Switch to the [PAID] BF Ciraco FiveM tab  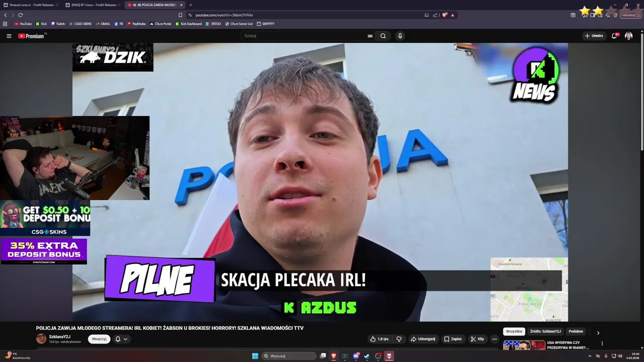(93, 5)
